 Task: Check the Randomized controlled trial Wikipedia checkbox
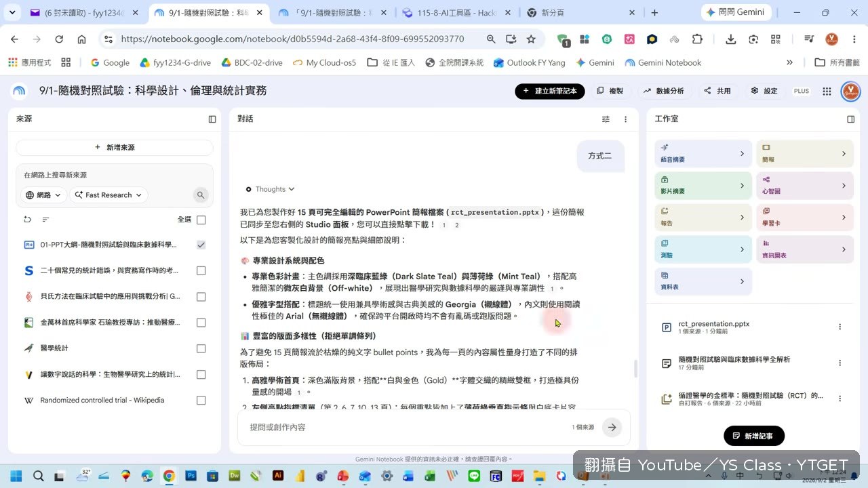point(201,401)
